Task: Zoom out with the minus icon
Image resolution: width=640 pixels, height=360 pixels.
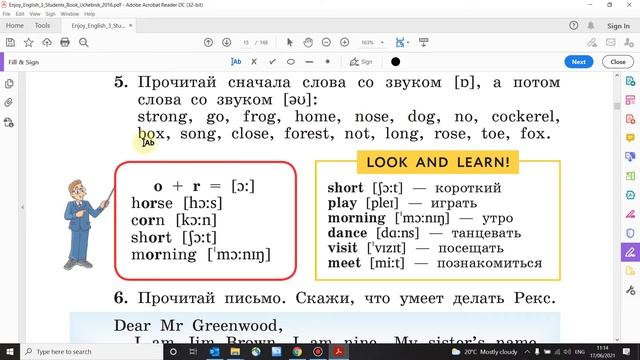Action: pyautogui.click(x=326, y=42)
